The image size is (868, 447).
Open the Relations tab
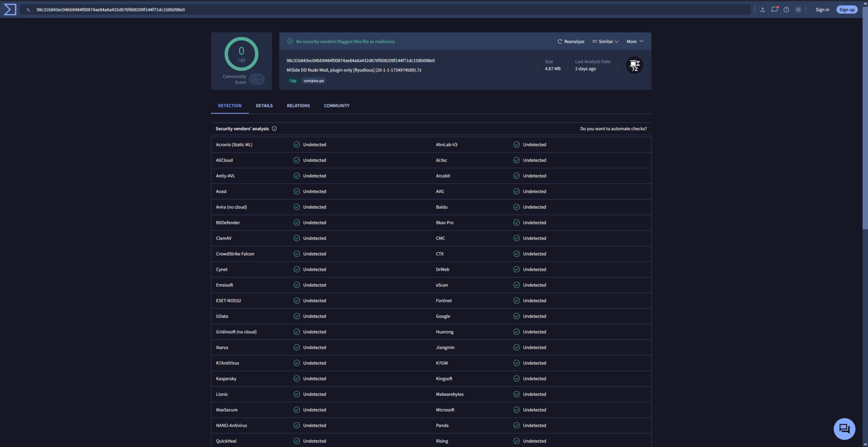(x=298, y=105)
